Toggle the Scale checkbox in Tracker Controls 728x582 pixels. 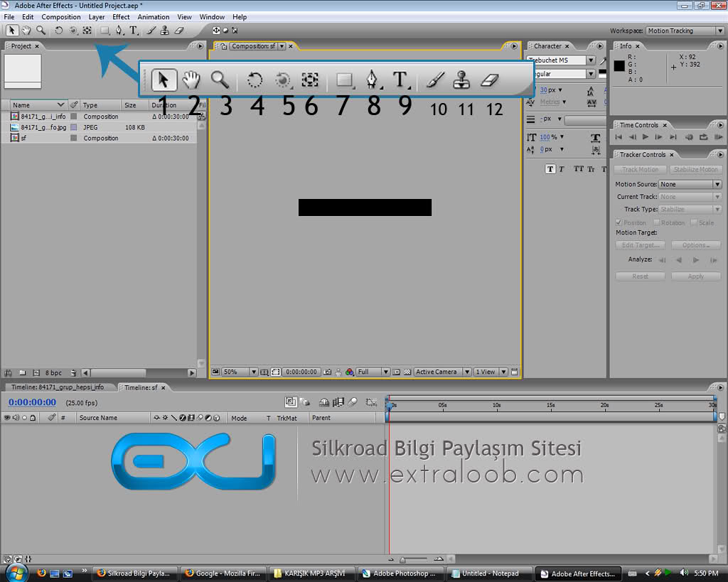[694, 222]
